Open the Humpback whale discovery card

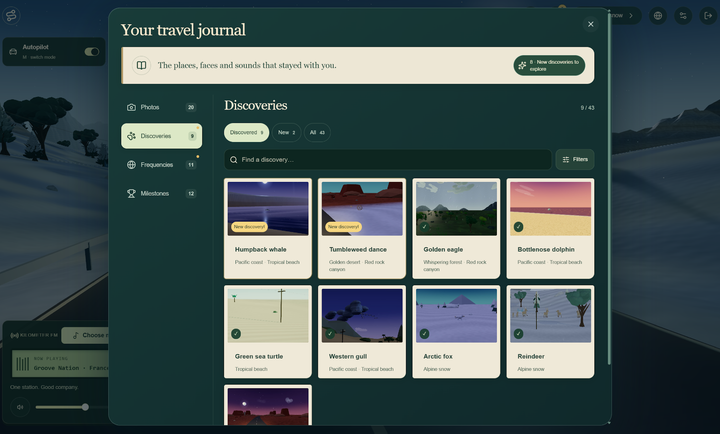(x=268, y=228)
